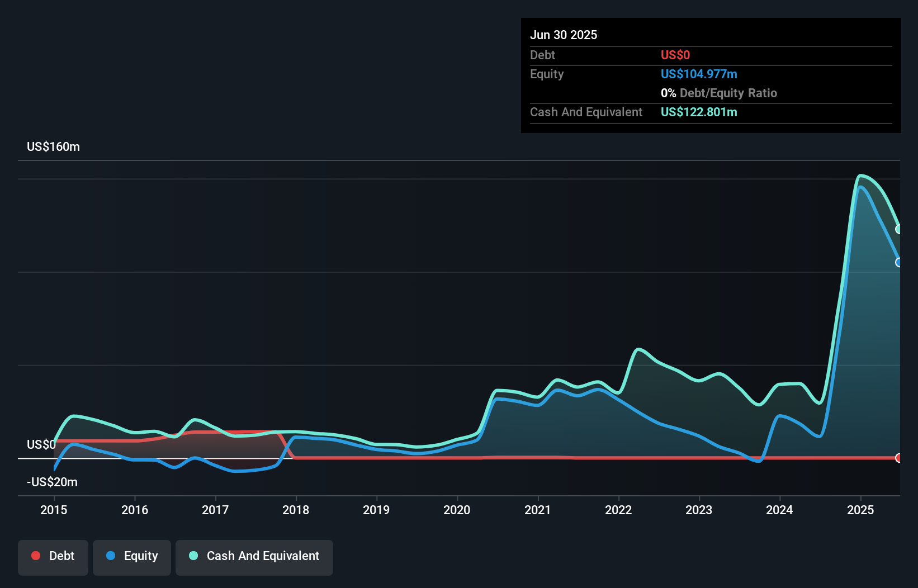918x588 pixels.
Task: Click the red Debt legend dot
Action: click(36, 556)
